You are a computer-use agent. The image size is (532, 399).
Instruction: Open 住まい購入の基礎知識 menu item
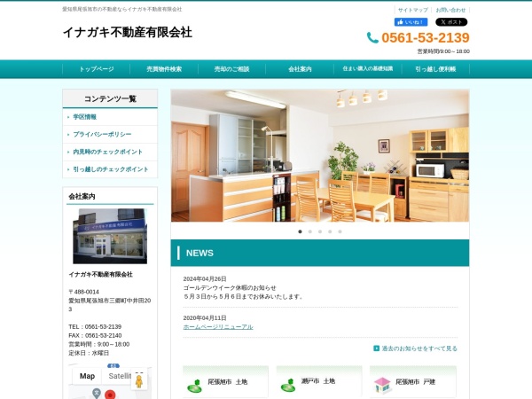point(368,68)
